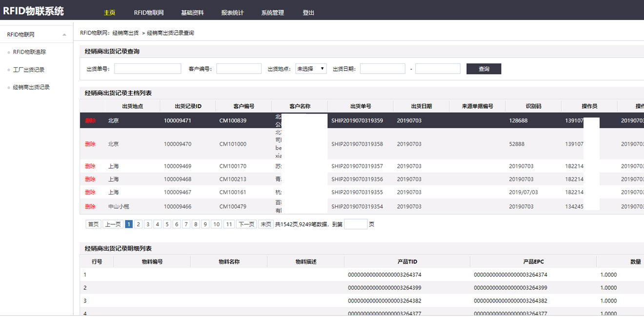Go to the 上一页 previous page
Screen dimensions: 644x317
point(113,224)
